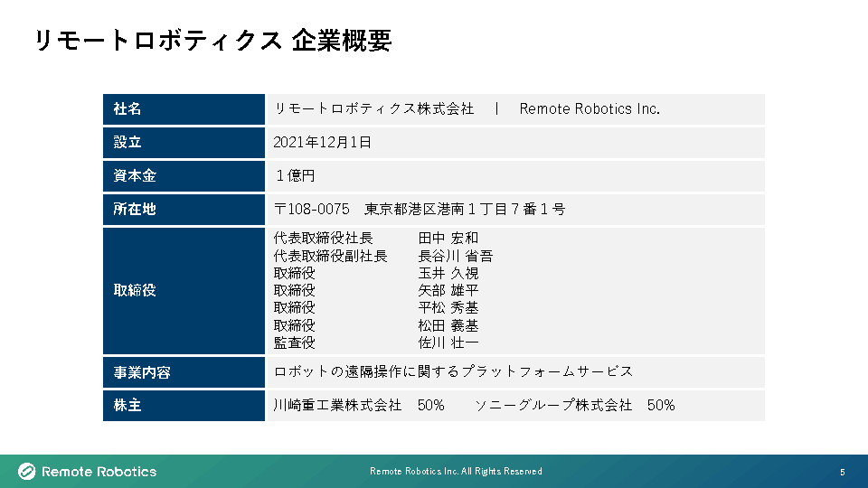Click the ロボットの遠隔操作 business description text
Screen dimensions: 868x488
coord(452,371)
